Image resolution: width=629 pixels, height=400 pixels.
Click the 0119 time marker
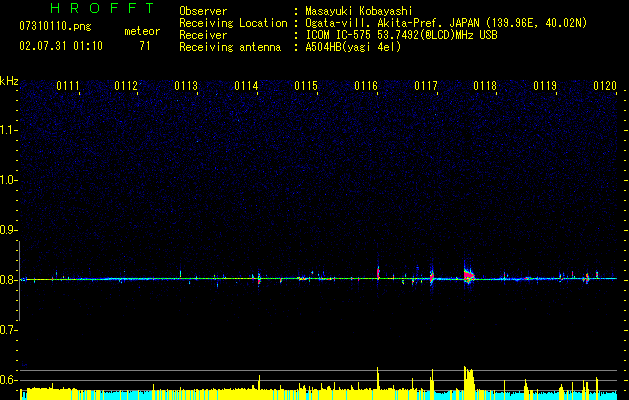[545, 86]
